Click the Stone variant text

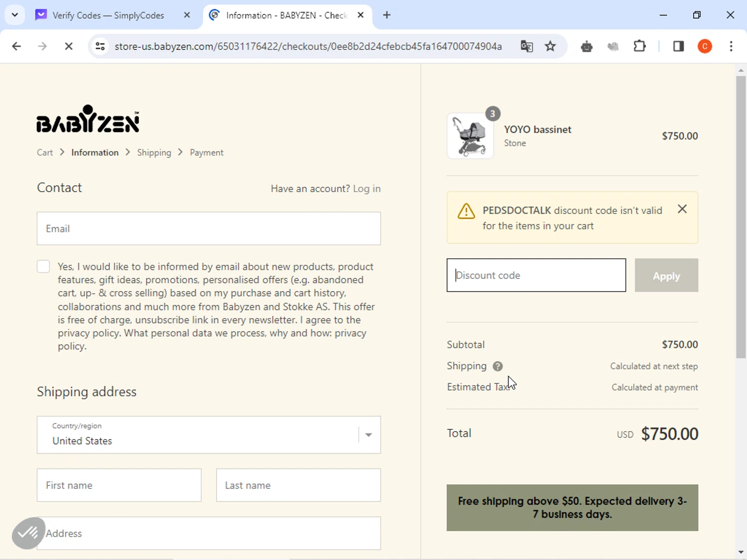pos(515,143)
